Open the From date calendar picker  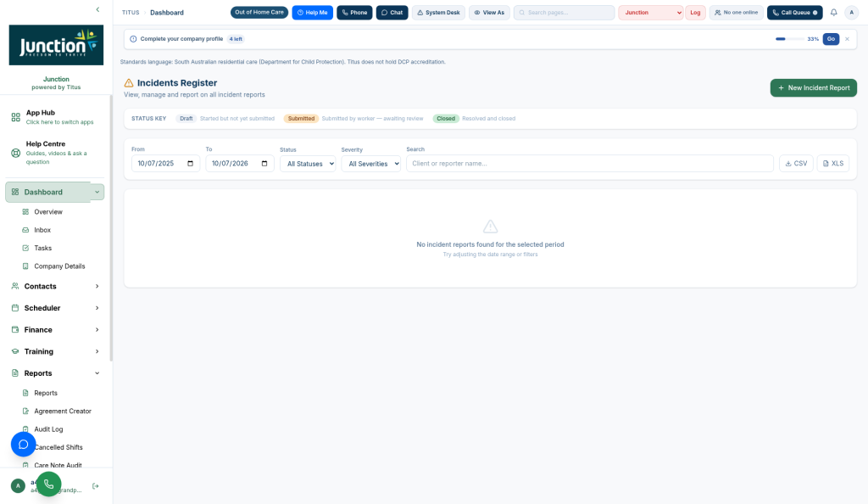(x=191, y=164)
